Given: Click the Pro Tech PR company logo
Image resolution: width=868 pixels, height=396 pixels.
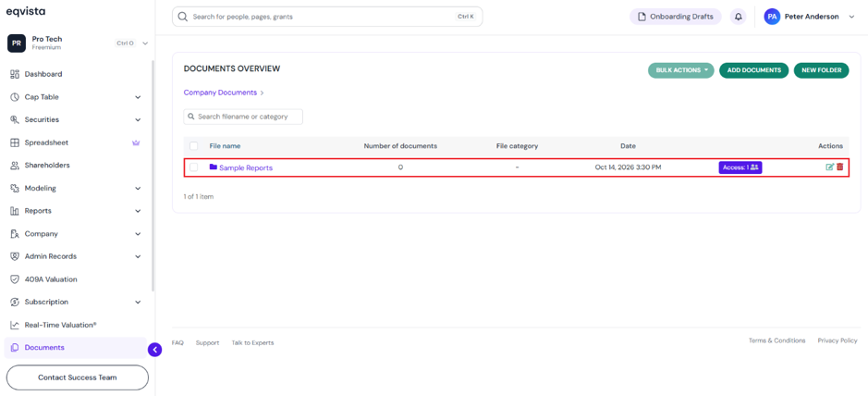Looking at the screenshot, I should [17, 43].
